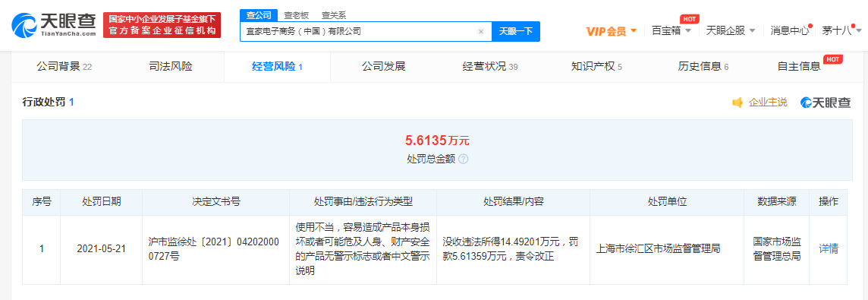Click the 处罚结果/内容 column header

[x=513, y=202]
